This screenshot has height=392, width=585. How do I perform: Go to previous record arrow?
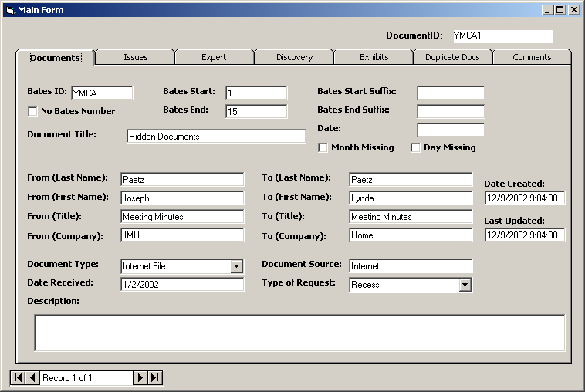[32, 377]
